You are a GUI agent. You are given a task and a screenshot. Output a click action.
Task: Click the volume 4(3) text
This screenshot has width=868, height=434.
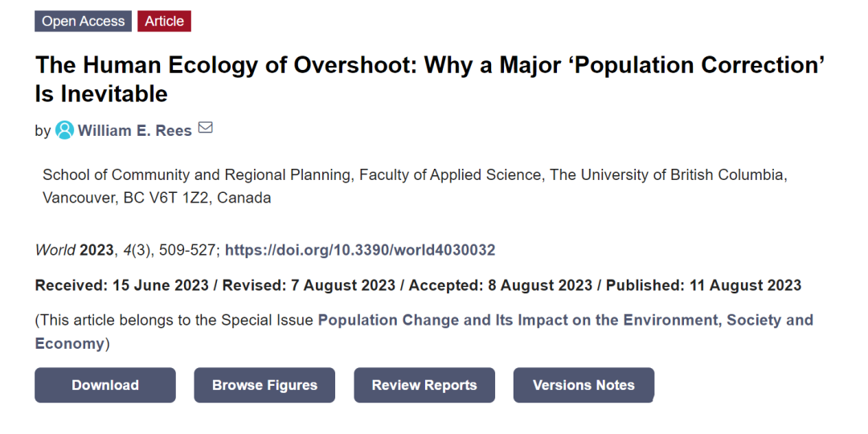pos(137,250)
